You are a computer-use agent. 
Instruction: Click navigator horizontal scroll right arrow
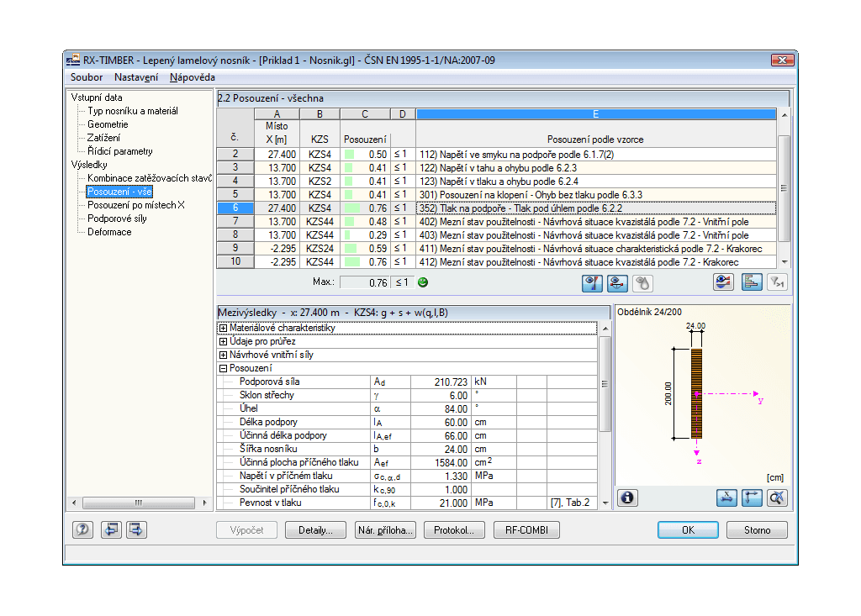pos(205,503)
